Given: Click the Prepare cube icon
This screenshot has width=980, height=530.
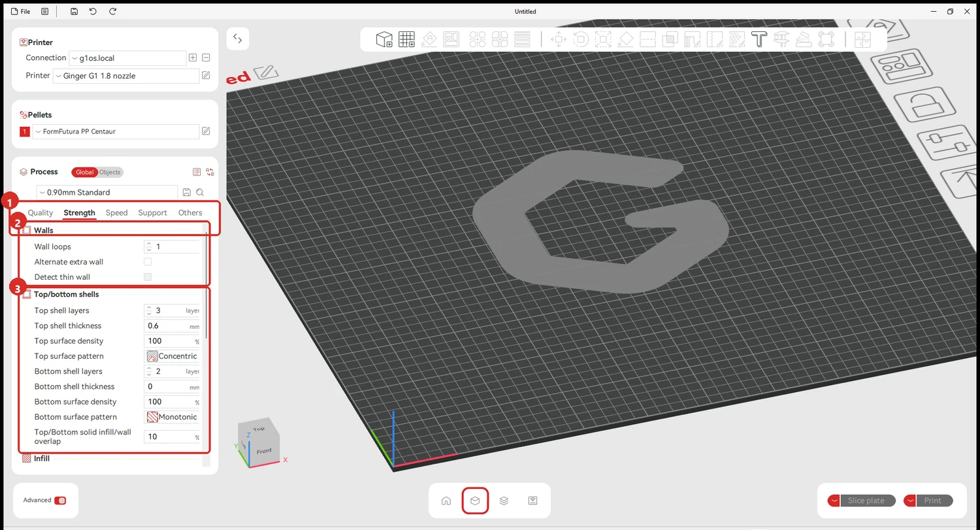Looking at the screenshot, I should 475,501.
